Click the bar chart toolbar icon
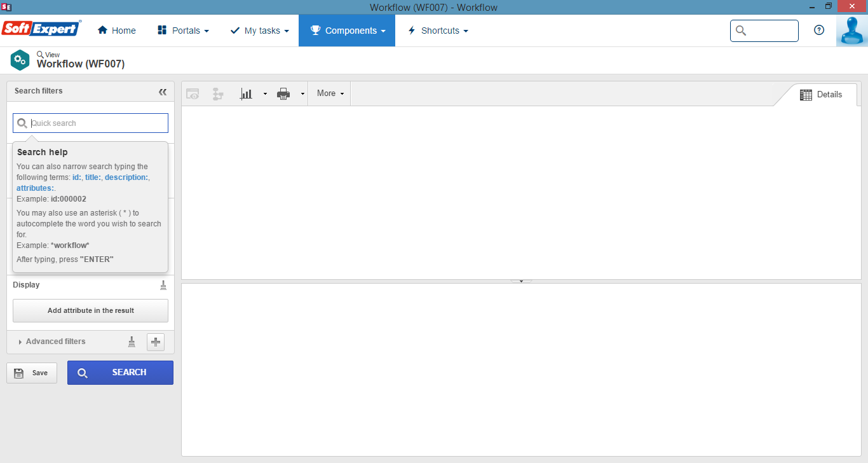The image size is (868, 463). click(x=246, y=94)
